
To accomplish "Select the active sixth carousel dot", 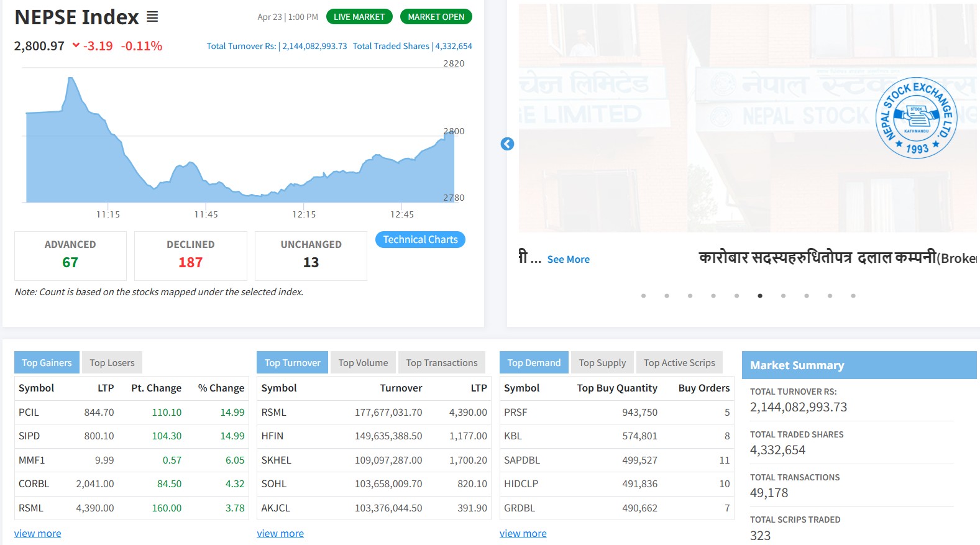I will (x=760, y=296).
